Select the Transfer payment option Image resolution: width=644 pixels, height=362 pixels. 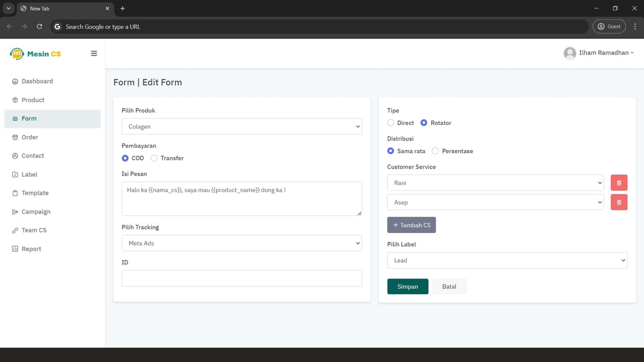154,158
